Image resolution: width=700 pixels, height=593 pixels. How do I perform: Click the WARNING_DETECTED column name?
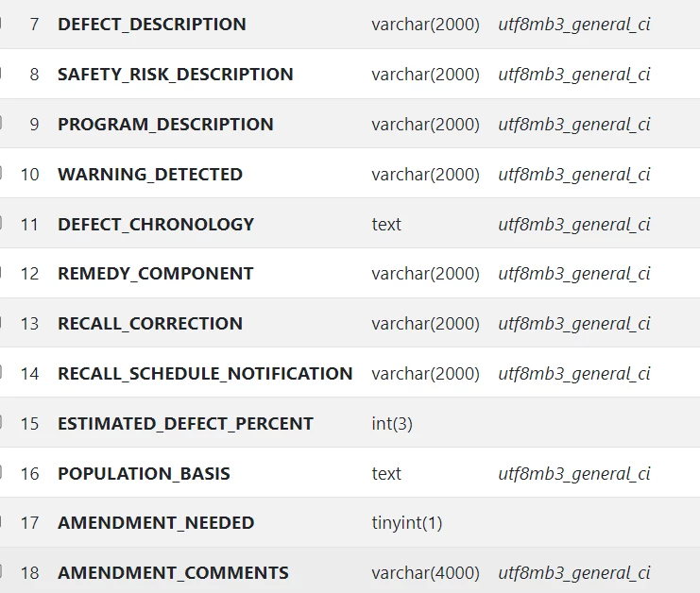pyautogui.click(x=150, y=174)
